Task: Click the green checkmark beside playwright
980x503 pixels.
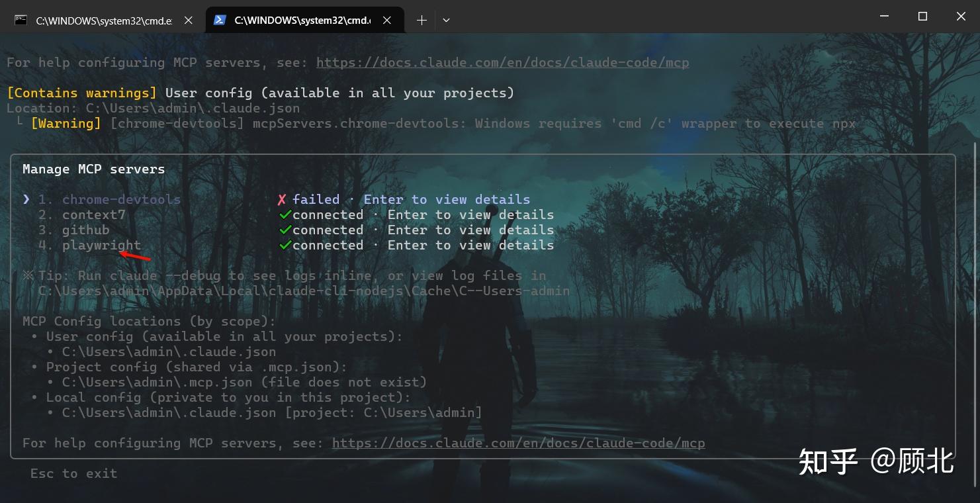Action: click(x=285, y=245)
